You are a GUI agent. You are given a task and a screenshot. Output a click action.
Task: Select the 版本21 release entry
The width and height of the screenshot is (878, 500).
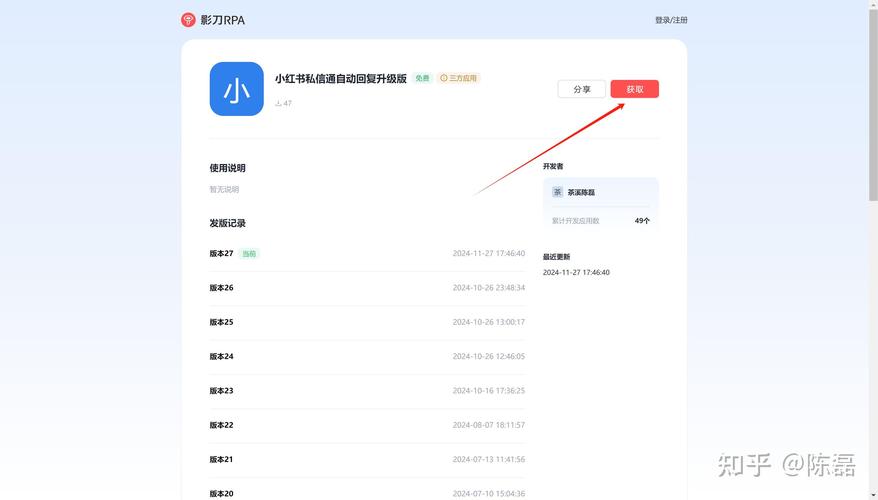click(221, 460)
